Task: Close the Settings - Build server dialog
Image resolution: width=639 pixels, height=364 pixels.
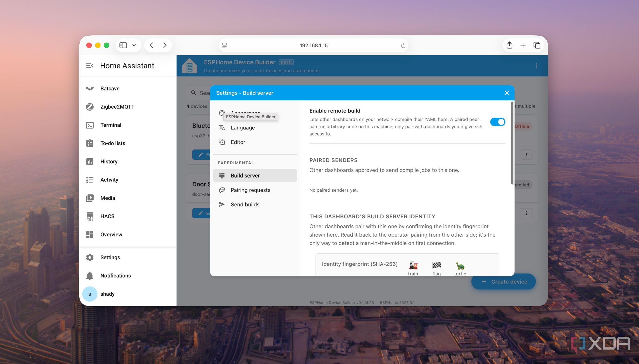Action: (507, 93)
